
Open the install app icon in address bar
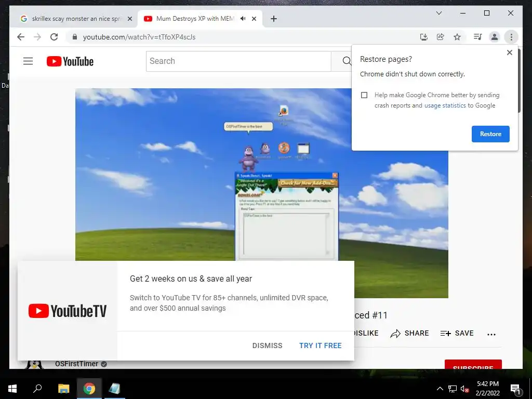click(424, 37)
